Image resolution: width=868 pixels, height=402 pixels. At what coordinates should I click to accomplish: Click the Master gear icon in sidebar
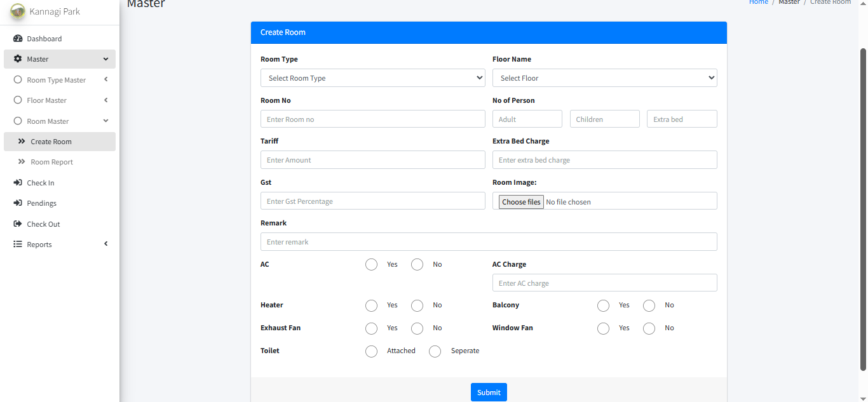pos(18,59)
